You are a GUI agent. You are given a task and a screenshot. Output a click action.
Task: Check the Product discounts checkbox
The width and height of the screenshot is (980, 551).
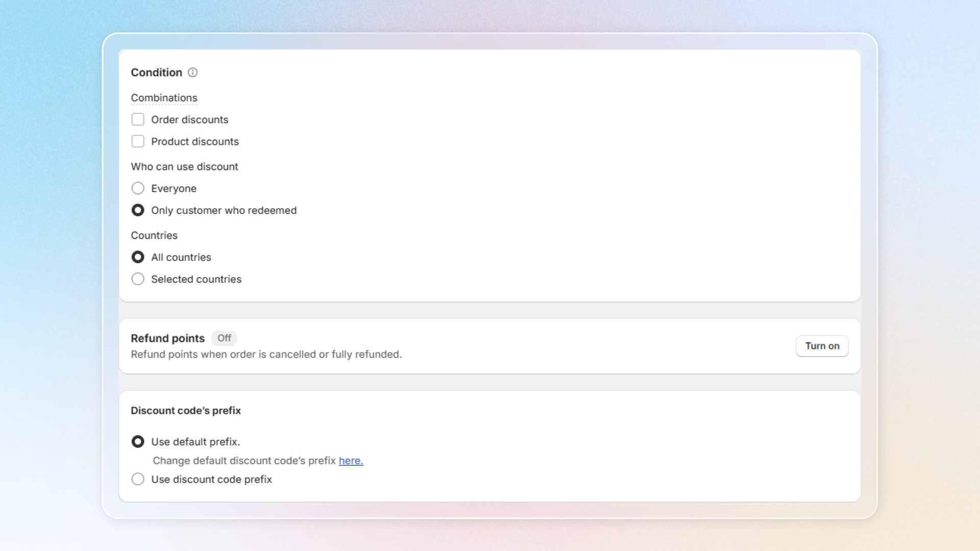pyautogui.click(x=138, y=141)
